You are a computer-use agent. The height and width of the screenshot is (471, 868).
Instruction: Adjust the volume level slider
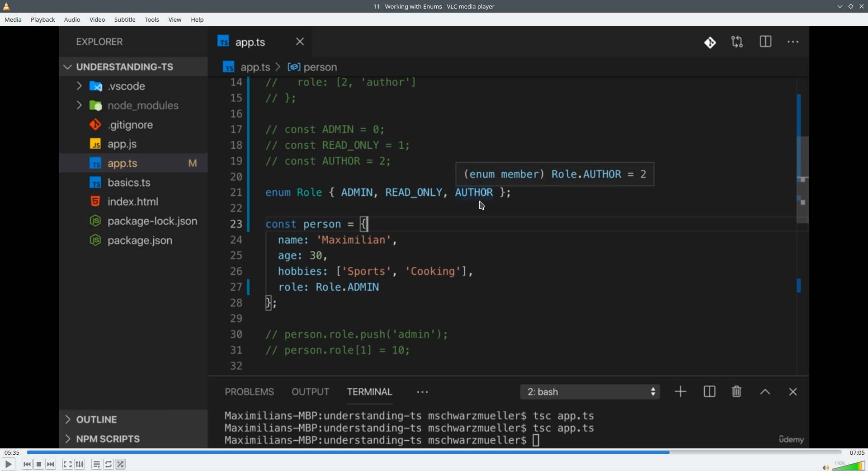pos(849,466)
